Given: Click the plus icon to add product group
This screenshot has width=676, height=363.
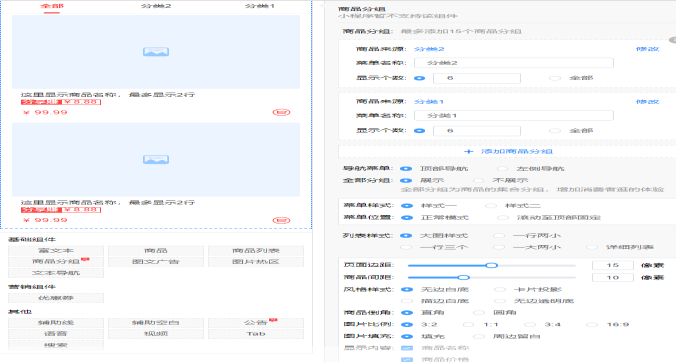Looking at the screenshot, I should 469,151.
